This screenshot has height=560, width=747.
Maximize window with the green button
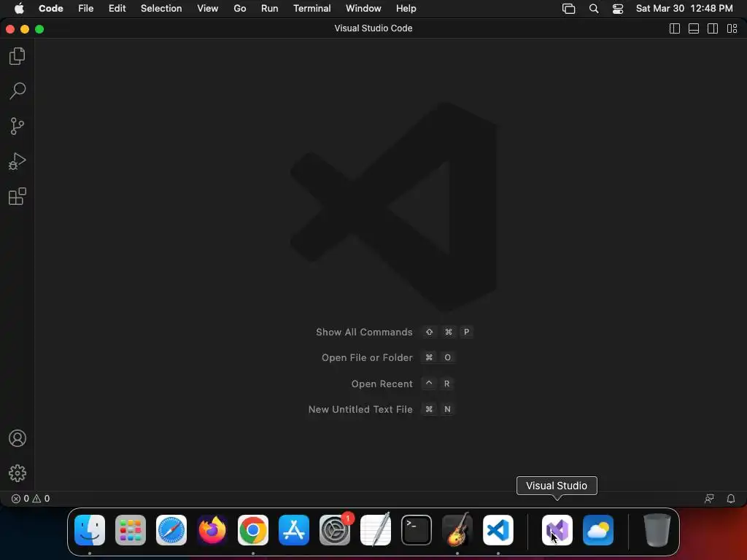(x=39, y=29)
